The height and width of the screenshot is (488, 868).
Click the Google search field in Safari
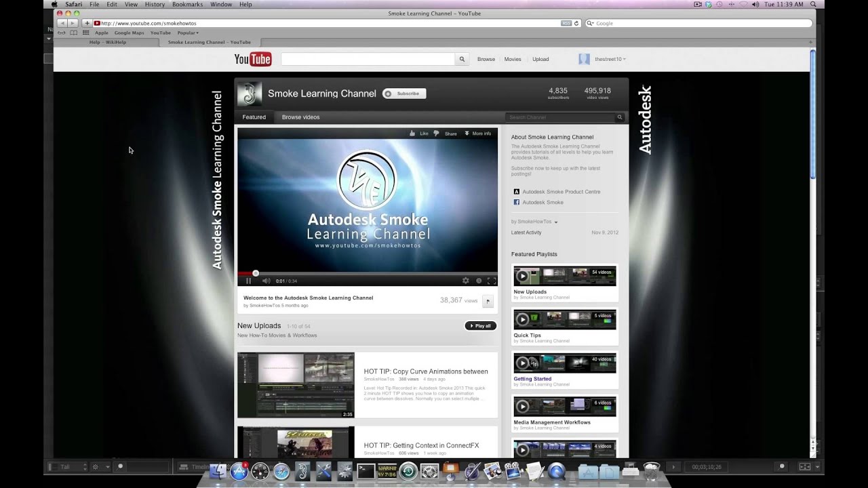tap(698, 23)
